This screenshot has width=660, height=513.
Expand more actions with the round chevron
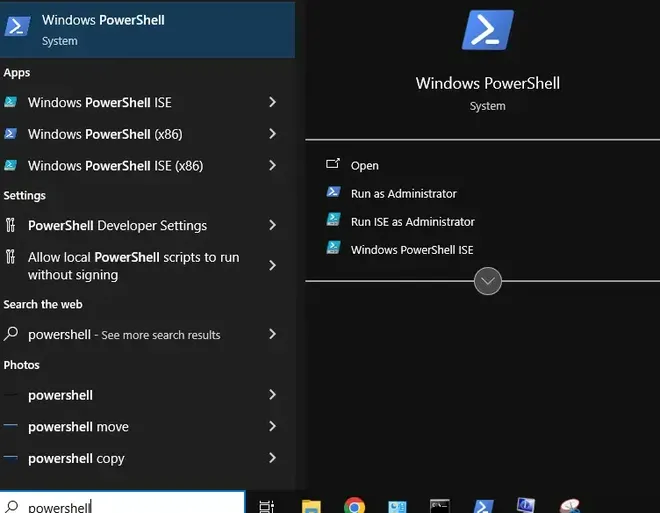point(487,281)
